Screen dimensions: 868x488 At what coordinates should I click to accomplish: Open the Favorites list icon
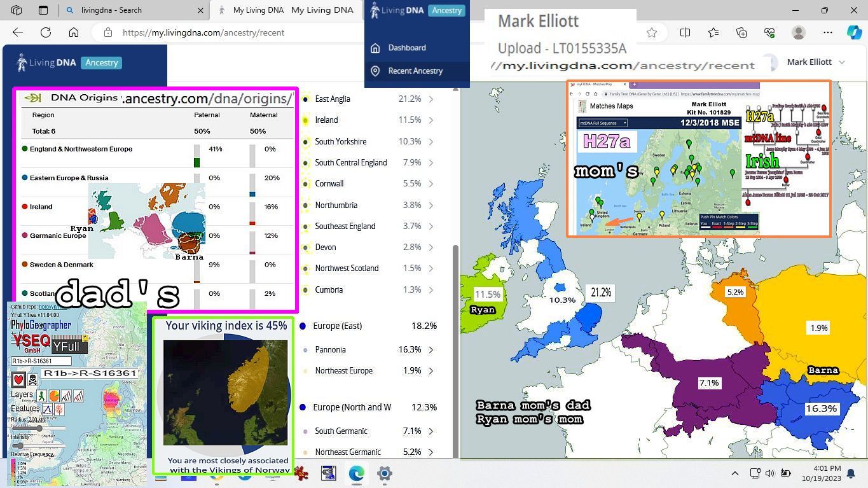click(x=713, y=32)
